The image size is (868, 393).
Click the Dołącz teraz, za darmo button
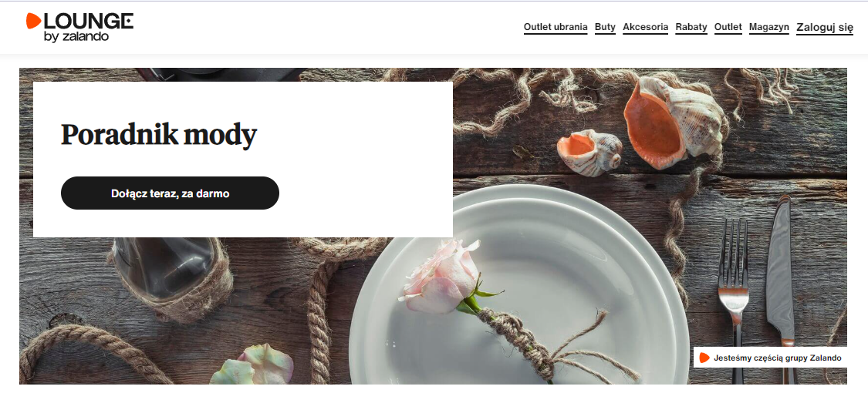tap(170, 193)
